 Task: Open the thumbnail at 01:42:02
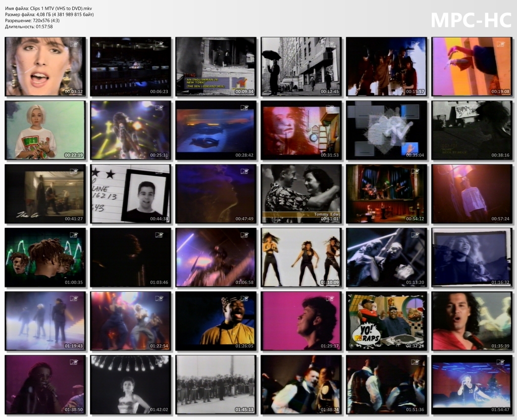click(x=131, y=385)
